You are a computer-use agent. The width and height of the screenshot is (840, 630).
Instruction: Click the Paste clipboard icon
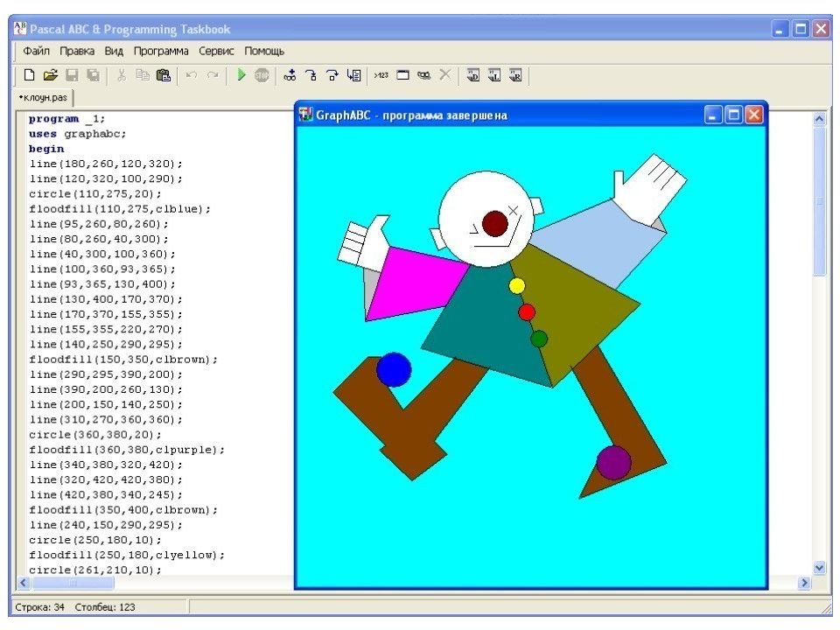click(x=164, y=75)
